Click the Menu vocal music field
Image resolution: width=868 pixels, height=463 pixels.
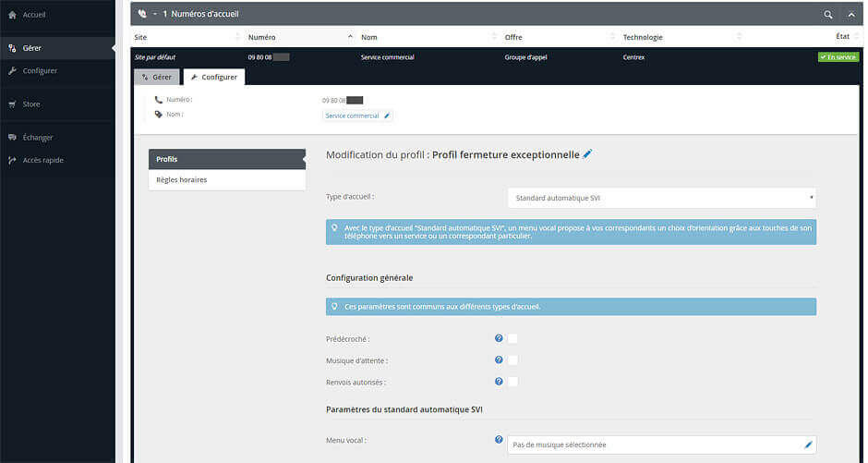pos(661,445)
